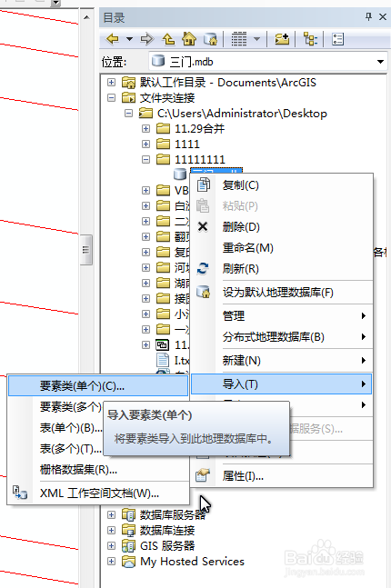The width and height of the screenshot is (391, 588).
Task: Click the view grid icon in toolbar
Action: coord(239,39)
